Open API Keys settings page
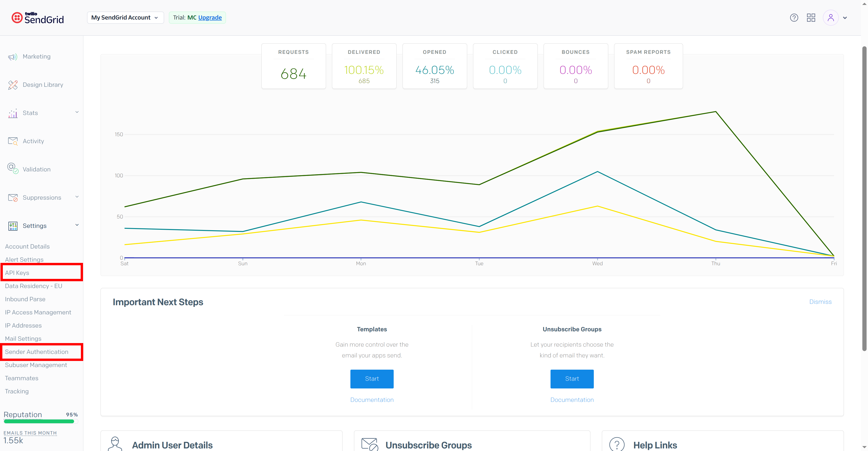Viewport: 868px width, 451px height. [x=17, y=273]
